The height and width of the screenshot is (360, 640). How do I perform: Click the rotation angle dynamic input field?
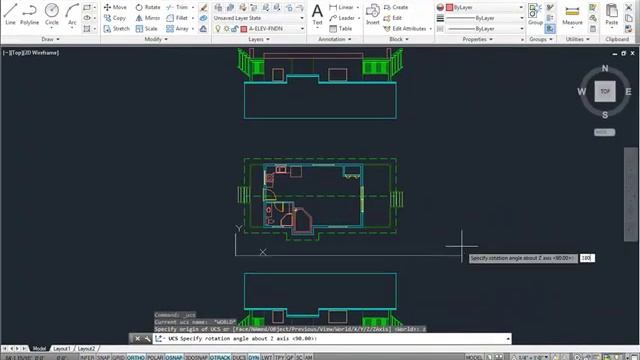point(587,258)
